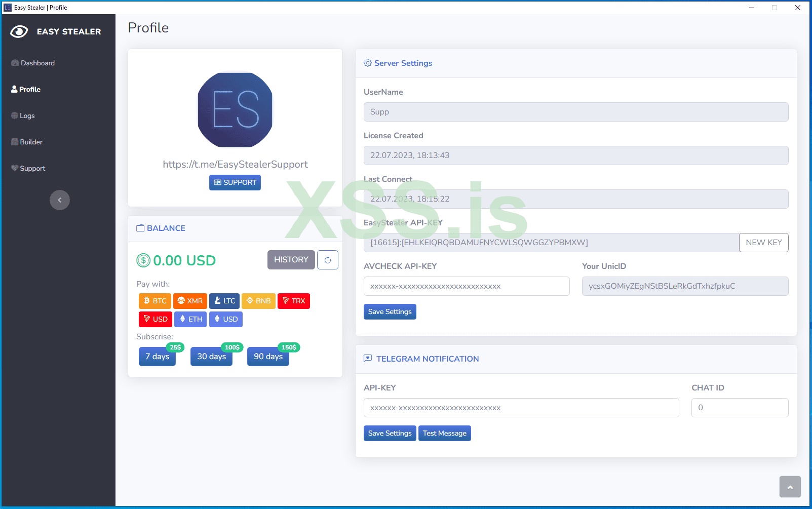Screen dimensions: 812x509
Task: Pay with BNB
Action: coord(259,301)
